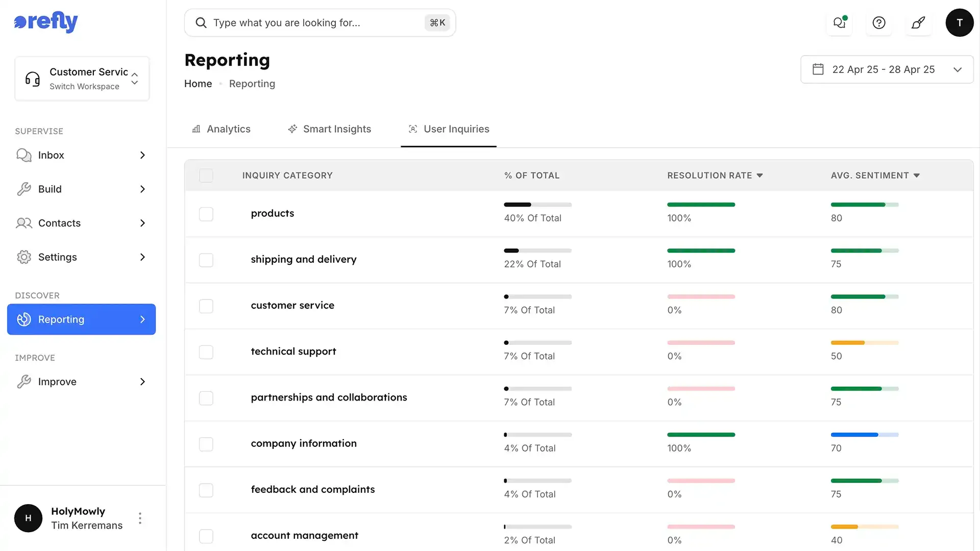
Task: Open user options three-dot menu
Action: coord(140,518)
